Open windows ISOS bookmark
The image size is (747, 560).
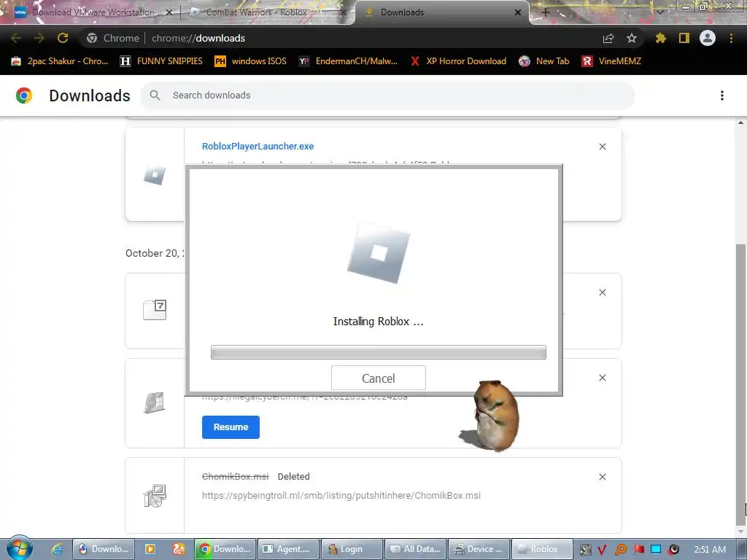pos(251,61)
